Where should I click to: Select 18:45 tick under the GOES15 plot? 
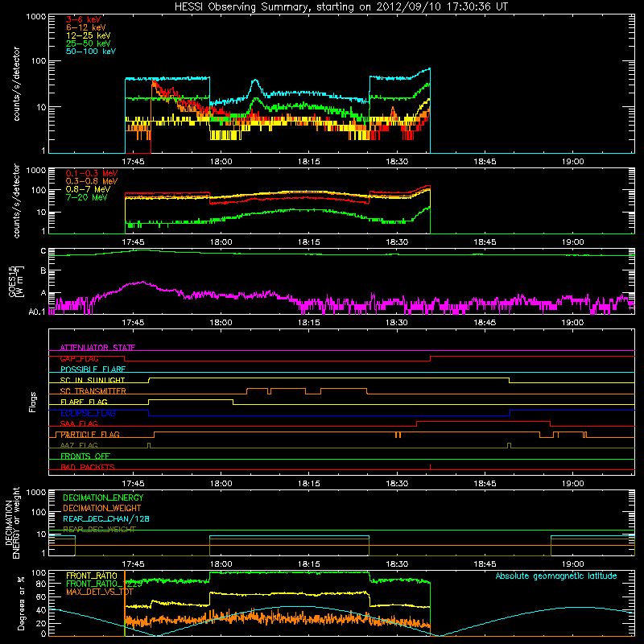click(485, 323)
